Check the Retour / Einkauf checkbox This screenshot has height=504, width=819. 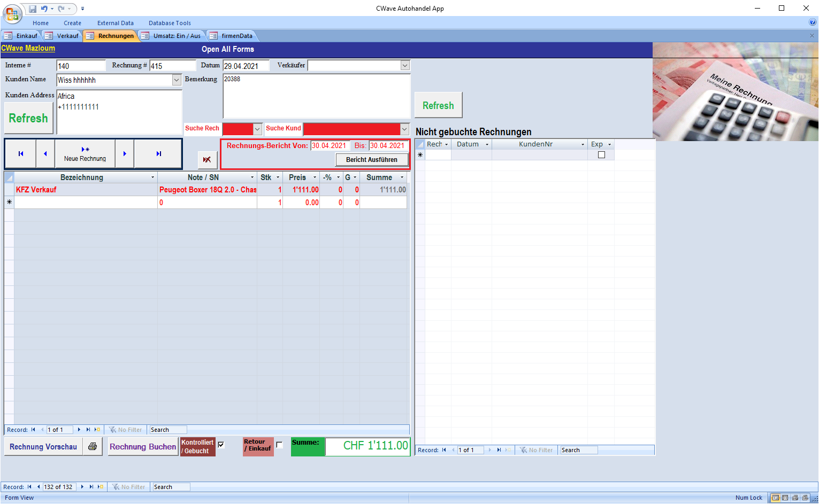pos(279,445)
